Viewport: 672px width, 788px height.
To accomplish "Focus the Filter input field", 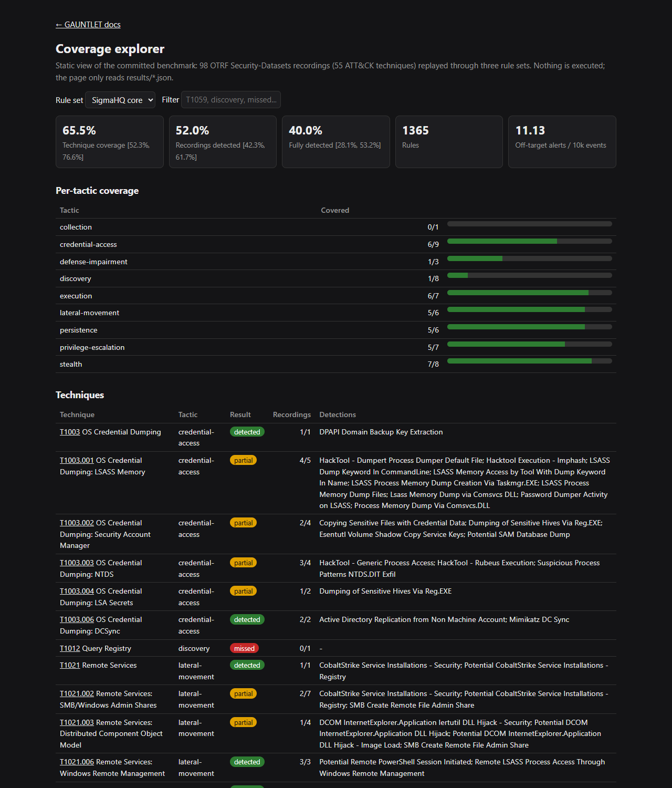I will click(231, 100).
